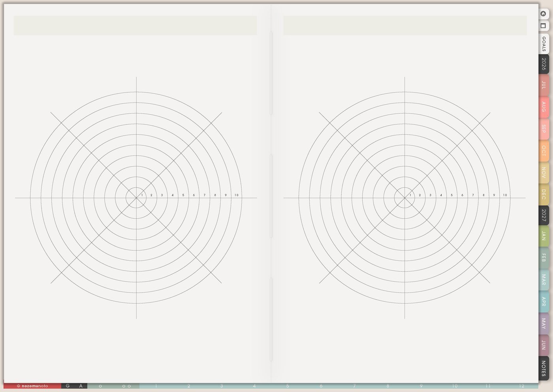Open the MAY month tab

point(544,323)
